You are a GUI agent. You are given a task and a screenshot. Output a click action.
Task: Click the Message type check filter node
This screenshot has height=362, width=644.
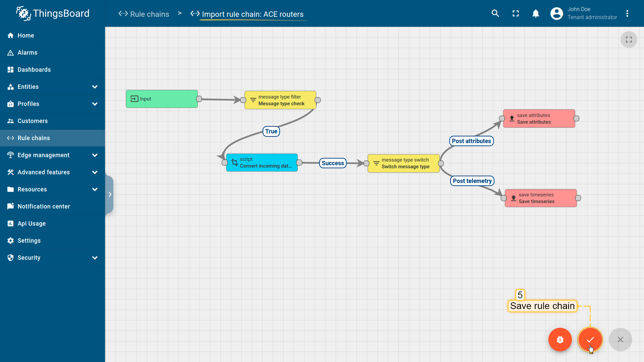280,100
